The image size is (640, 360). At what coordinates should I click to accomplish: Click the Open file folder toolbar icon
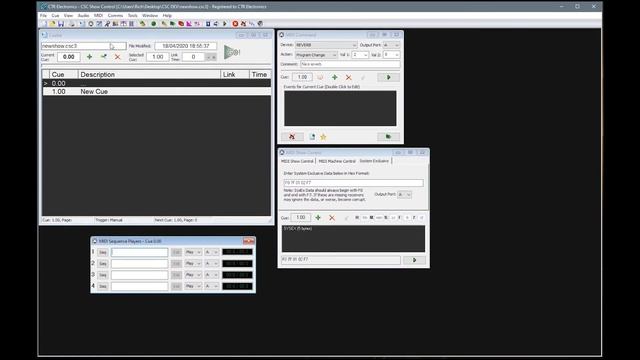point(52,24)
